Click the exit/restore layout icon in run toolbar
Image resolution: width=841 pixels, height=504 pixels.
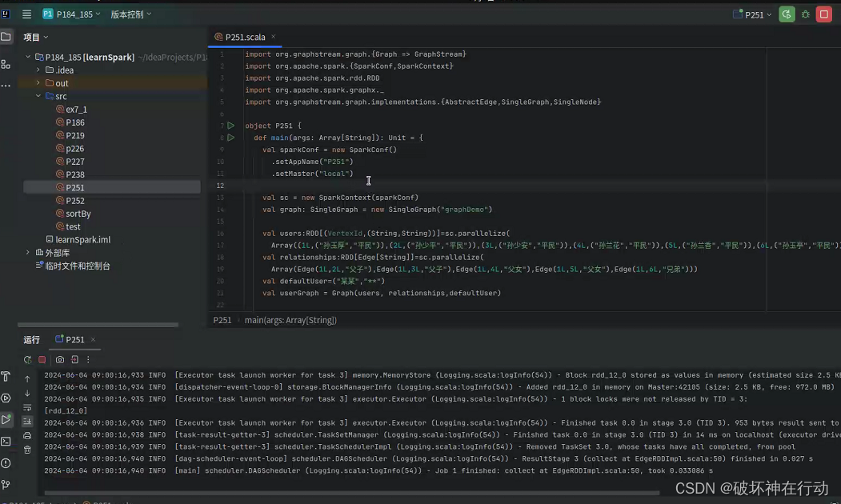pos(74,360)
